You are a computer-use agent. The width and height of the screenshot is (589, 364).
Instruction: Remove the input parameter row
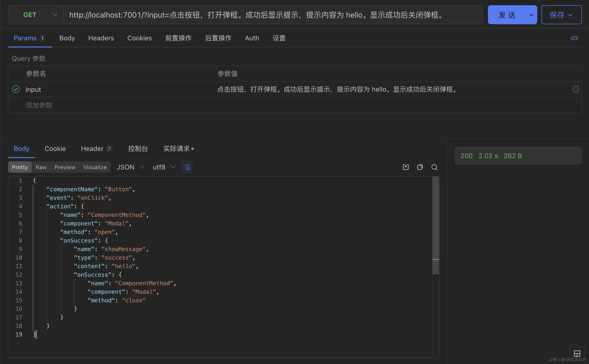coord(575,89)
